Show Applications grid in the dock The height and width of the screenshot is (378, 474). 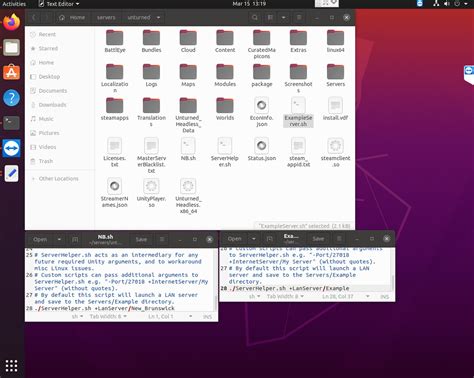(x=12, y=366)
